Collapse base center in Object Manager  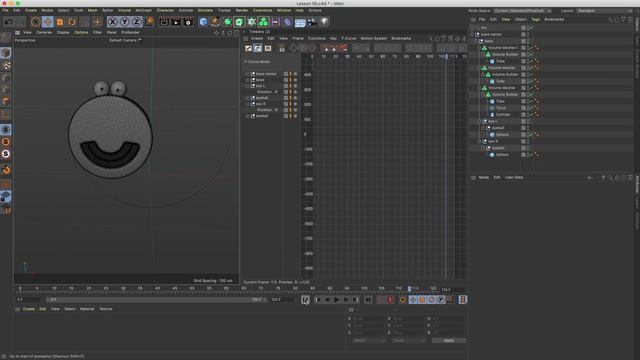point(472,34)
